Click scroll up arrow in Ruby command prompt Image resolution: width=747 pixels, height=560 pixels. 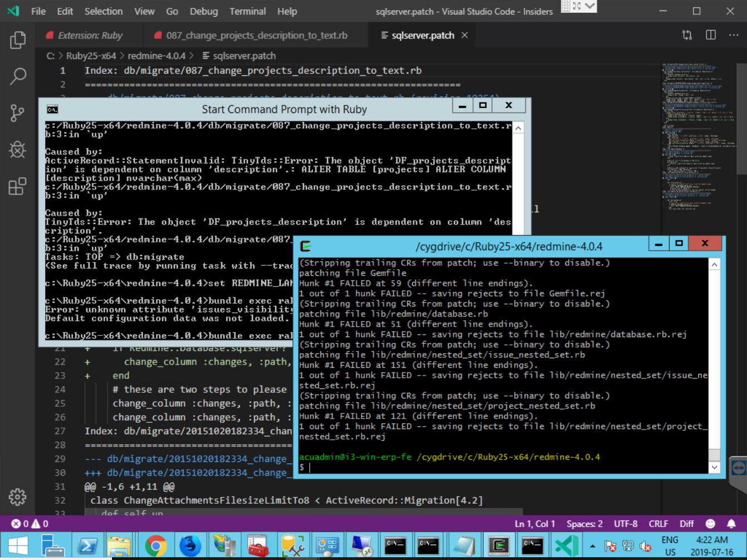518,128
